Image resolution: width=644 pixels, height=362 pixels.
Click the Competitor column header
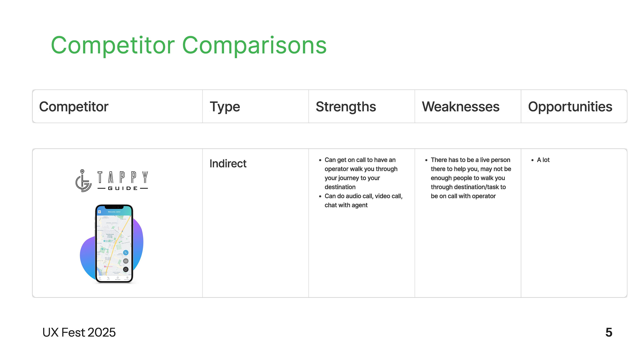pyautogui.click(x=74, y=107)
